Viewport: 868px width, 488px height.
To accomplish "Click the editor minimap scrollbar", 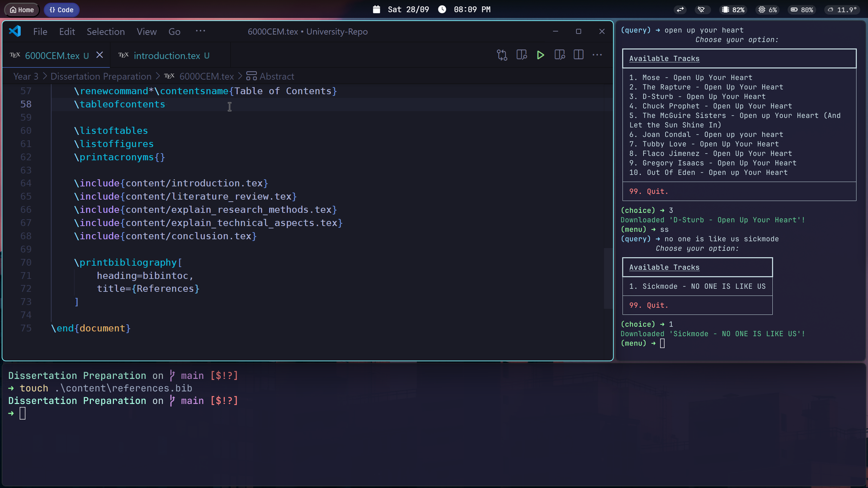I will click(608, 278).
